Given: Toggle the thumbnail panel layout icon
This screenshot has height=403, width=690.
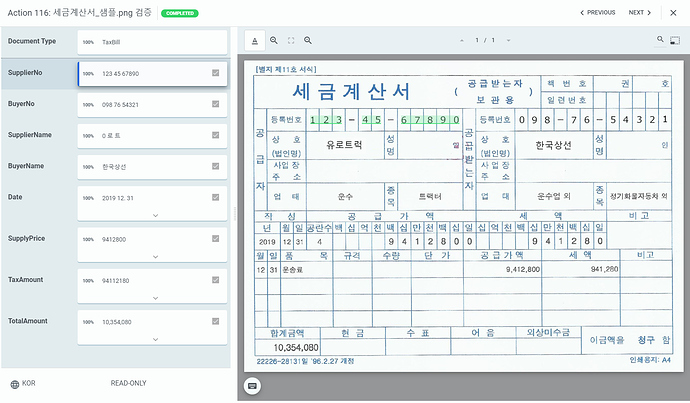Looking at the screenshot, I should point(675,40).
